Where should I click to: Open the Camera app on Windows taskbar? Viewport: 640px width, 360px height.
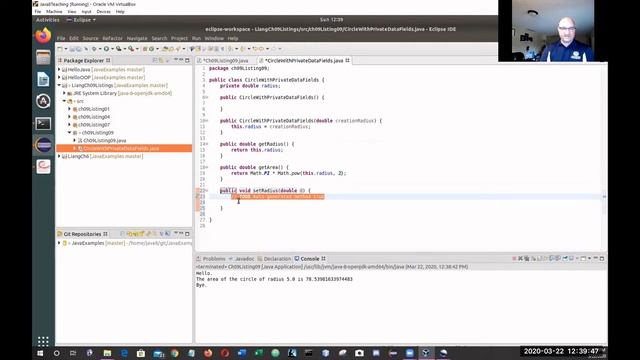point(359,353)
